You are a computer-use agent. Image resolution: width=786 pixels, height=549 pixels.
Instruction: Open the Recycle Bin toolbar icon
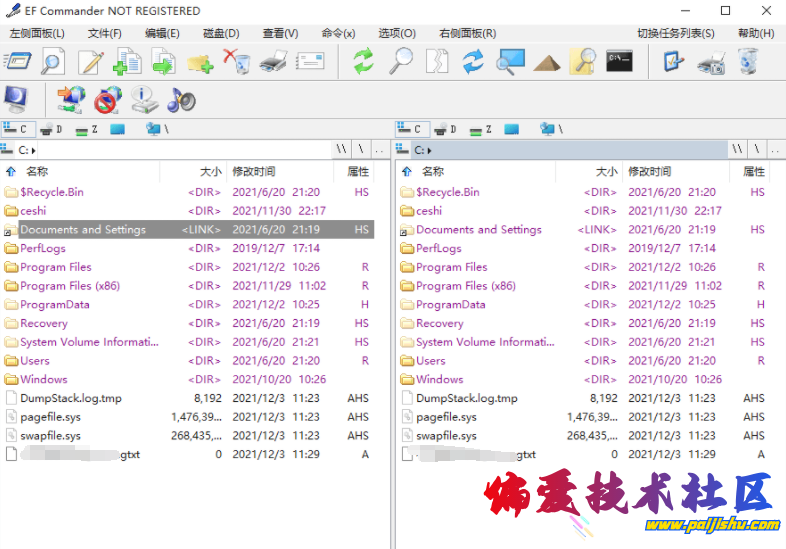point(747,62)
